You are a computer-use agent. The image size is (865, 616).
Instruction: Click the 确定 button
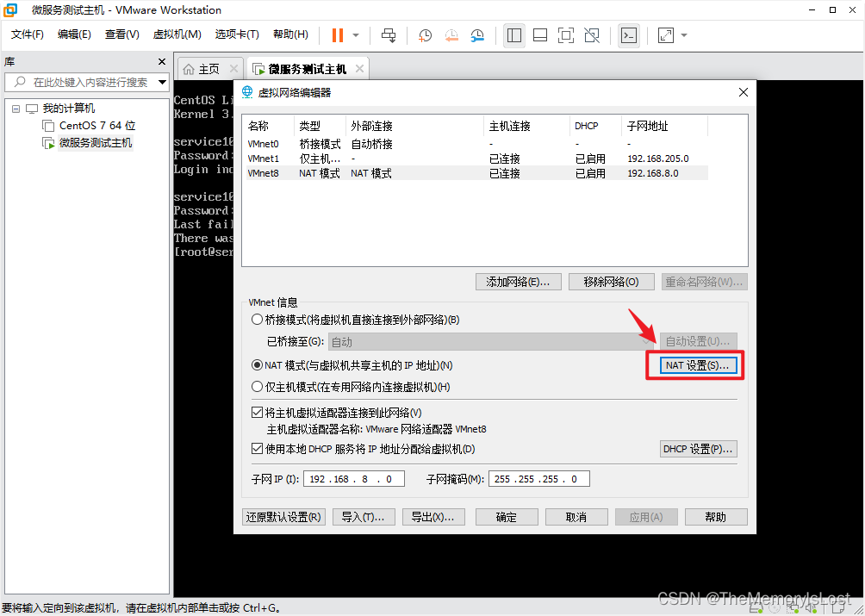(x=507, y=517)
